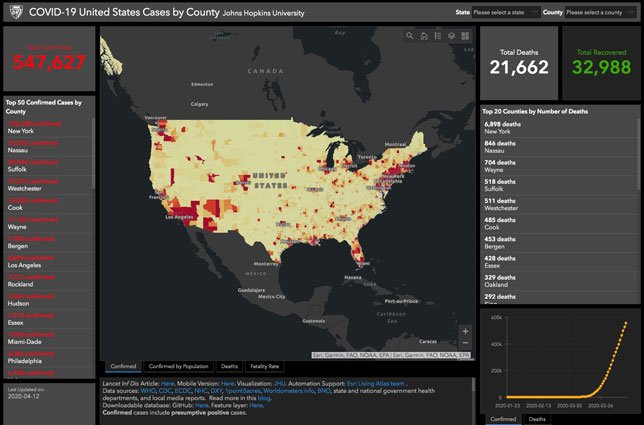Open the Esri Living Atlas team link
Screen dimensions: 644x425
(376, 384)
